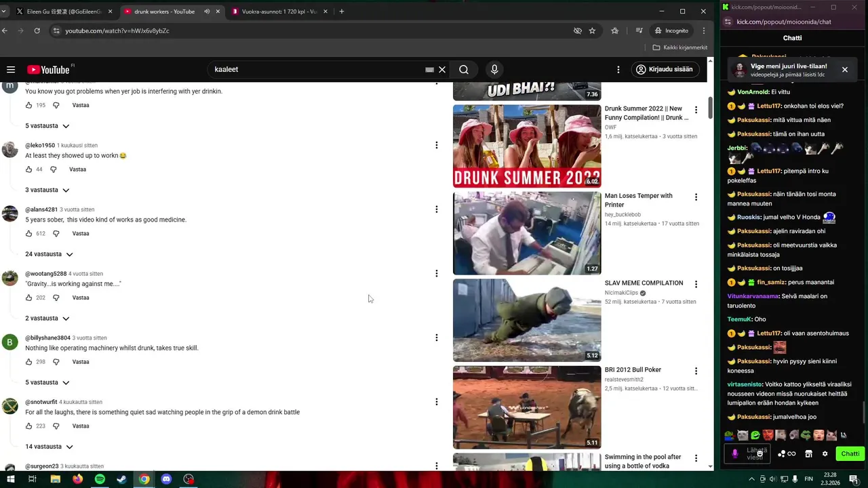The image size is (868, 488).
Task: Open YouTube settings three-dot menu
Action: (x=618, y=69)
